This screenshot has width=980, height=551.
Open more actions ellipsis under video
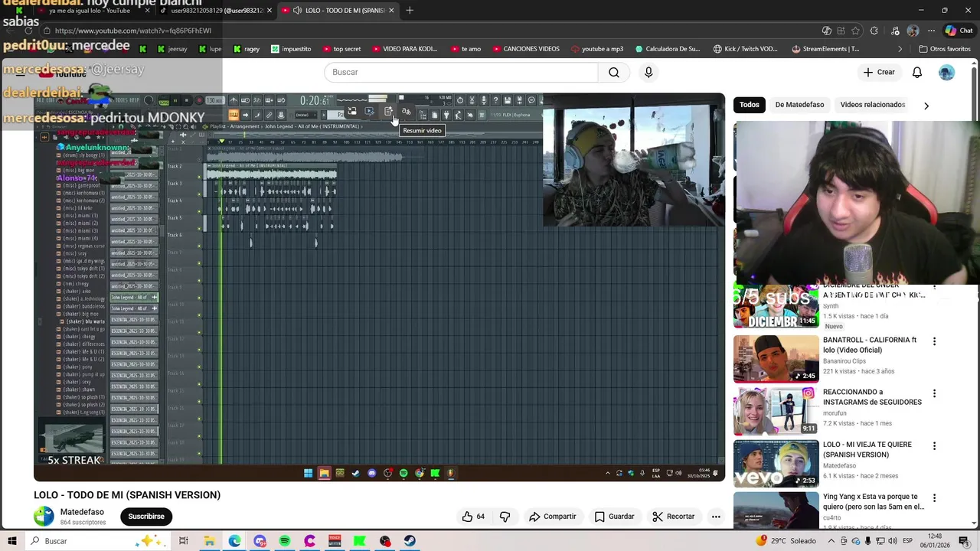tap(716, 517)
